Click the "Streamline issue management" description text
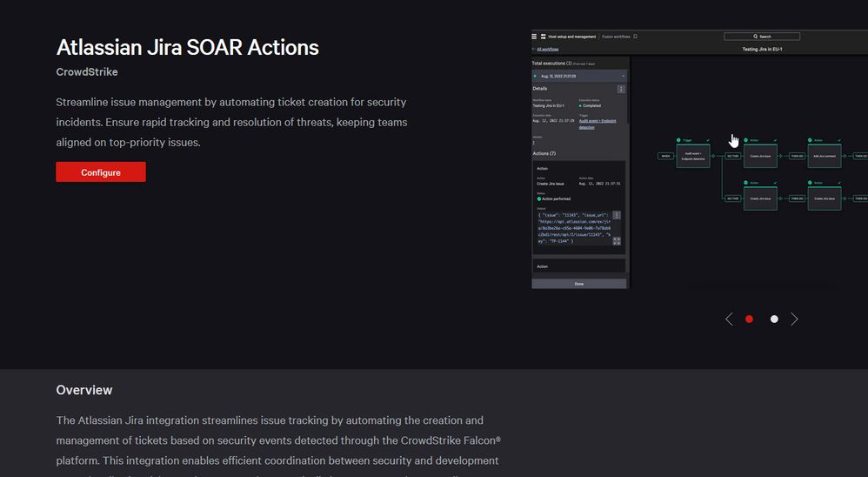 point(231,122)
